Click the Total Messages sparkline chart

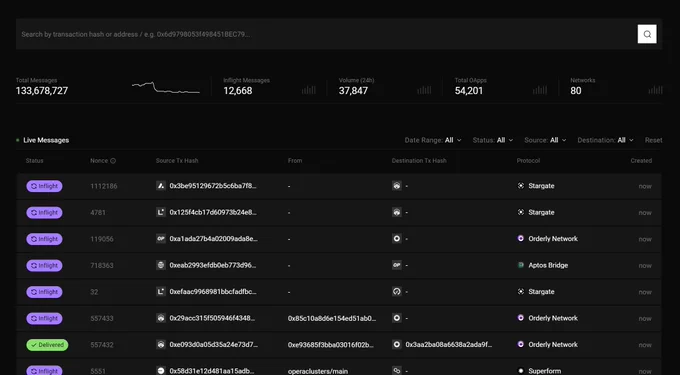pos(166,87)
